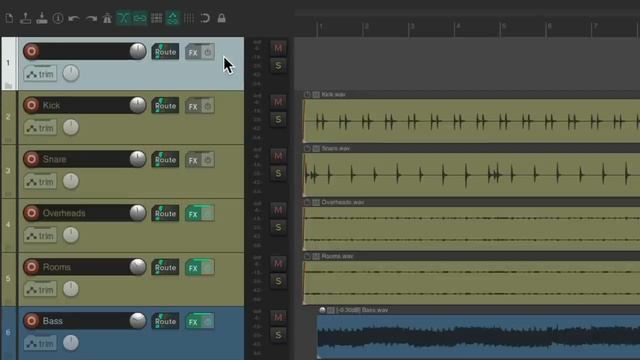Open FX chain on Bass track

pos(193,322)
